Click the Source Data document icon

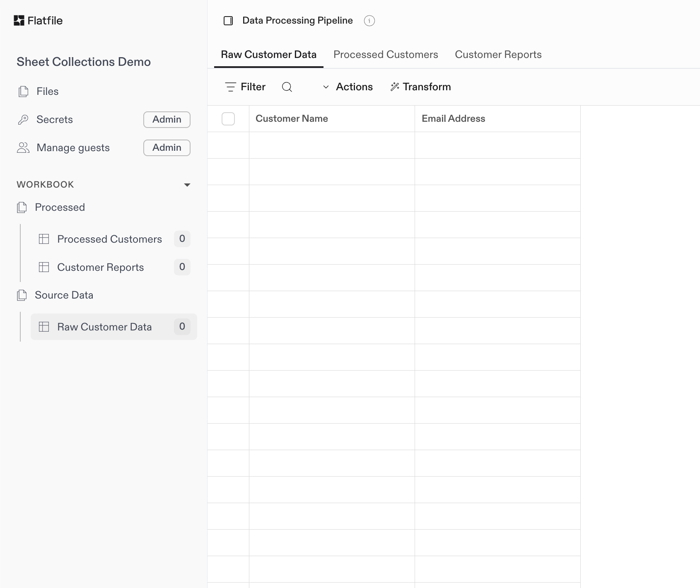tap(22, 295)
